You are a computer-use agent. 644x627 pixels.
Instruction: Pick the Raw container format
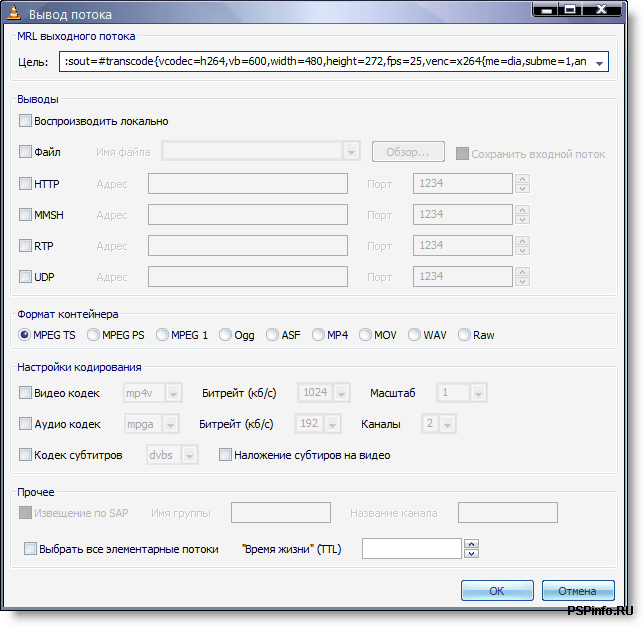(464, 335)
